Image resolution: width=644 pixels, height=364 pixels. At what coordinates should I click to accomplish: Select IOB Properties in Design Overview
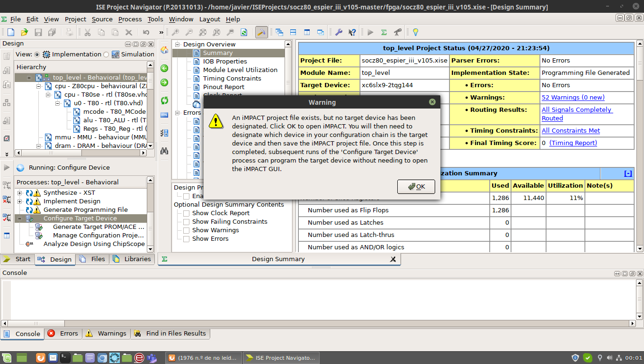(x=225, y=62)
